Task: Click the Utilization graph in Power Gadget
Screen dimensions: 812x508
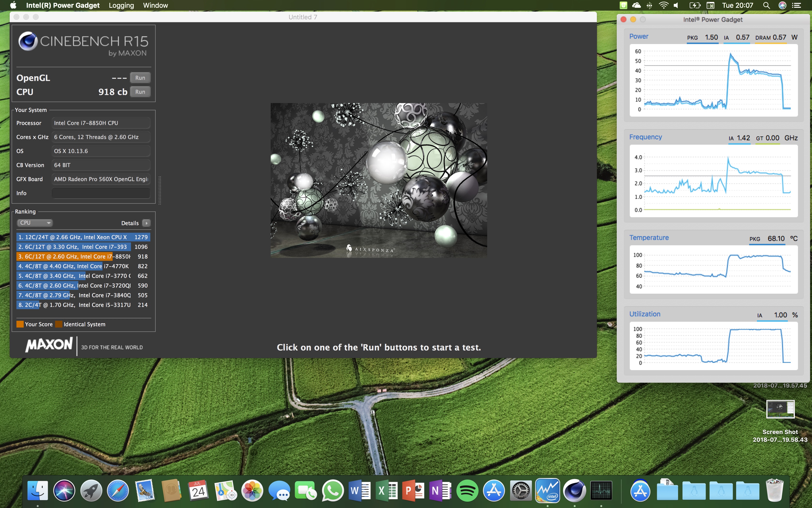Action: coord(714,346)
